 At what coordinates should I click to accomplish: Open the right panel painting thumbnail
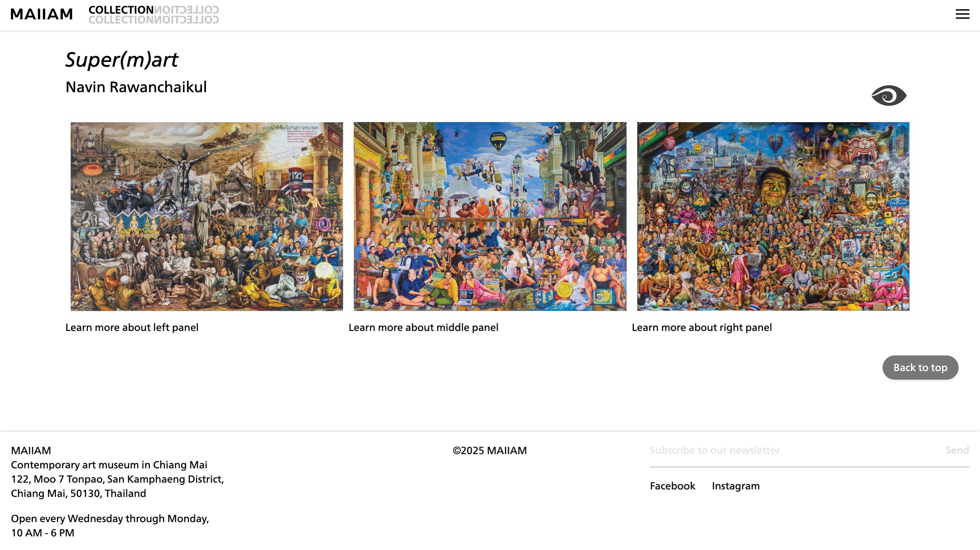click(x=773, y=216)
